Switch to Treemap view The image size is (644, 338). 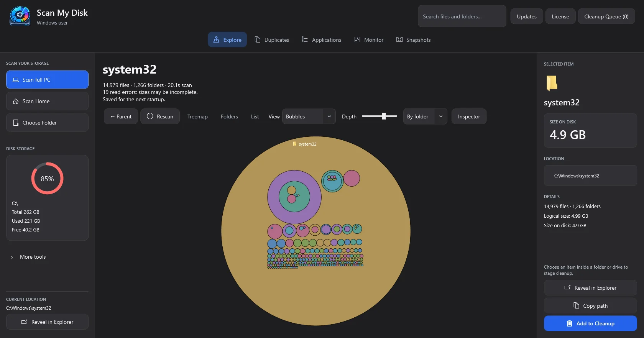click(x=197, y=116)
